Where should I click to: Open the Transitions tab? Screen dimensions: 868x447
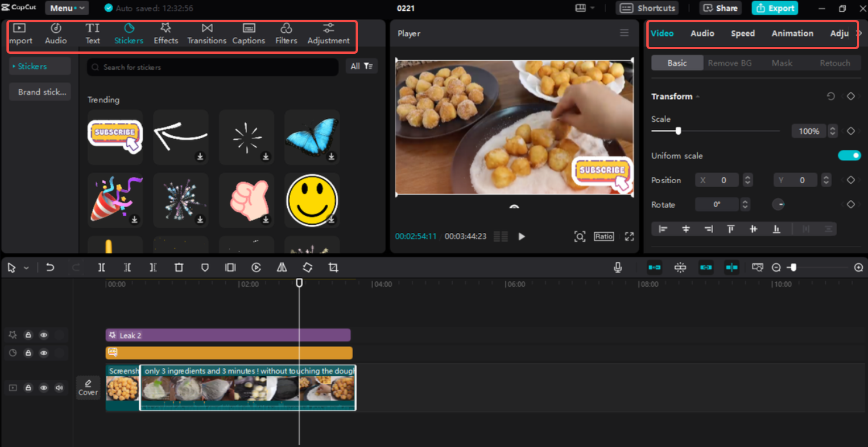(207, 34)
